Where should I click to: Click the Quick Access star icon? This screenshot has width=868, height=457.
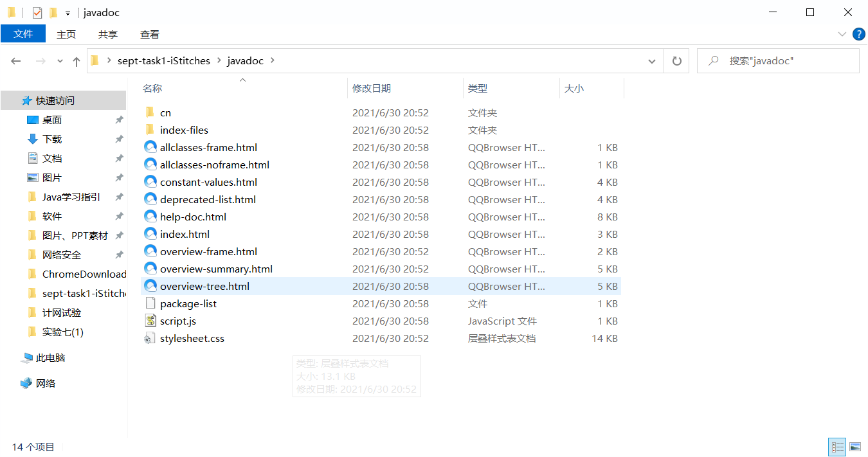coord(26,100)
